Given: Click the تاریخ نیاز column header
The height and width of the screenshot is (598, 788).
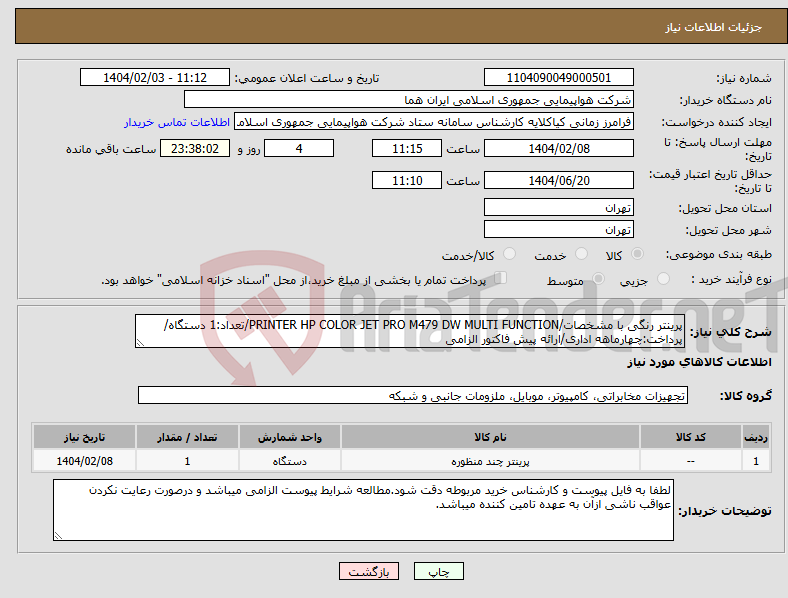Looking at the screenshot, I should [x=84, y=437].
